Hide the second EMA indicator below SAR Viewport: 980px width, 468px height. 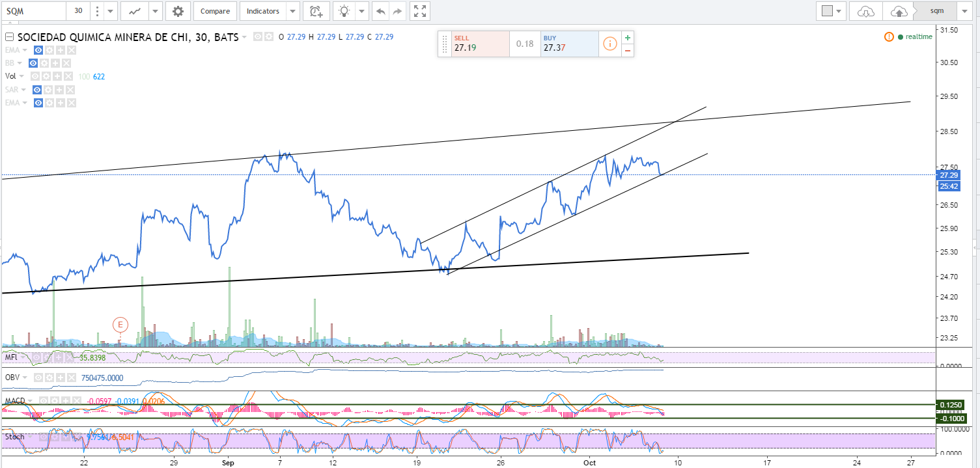pyautogui.click(x=38, y=103)
